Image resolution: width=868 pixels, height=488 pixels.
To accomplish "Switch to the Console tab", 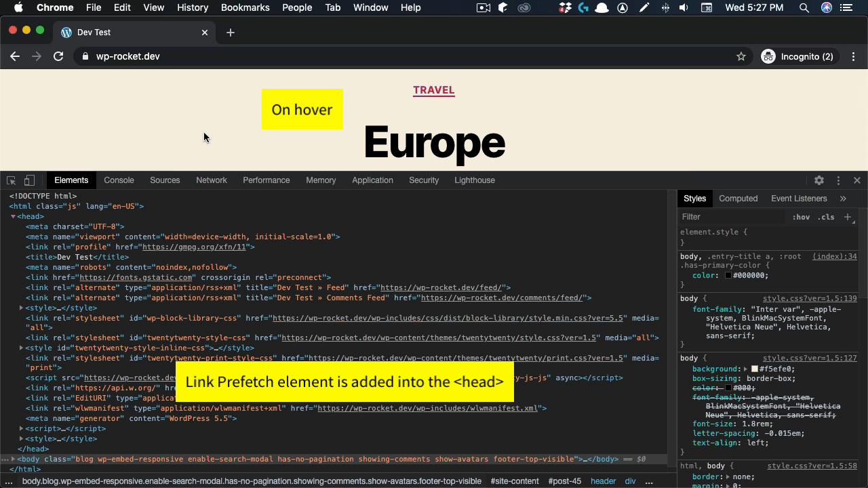I will tap(119, 180).
